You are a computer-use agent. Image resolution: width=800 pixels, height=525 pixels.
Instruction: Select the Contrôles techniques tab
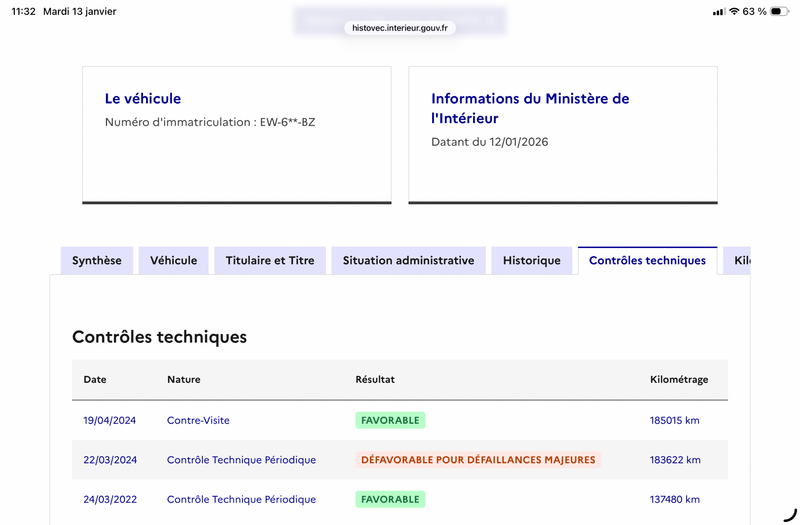(x=647, y=261)
